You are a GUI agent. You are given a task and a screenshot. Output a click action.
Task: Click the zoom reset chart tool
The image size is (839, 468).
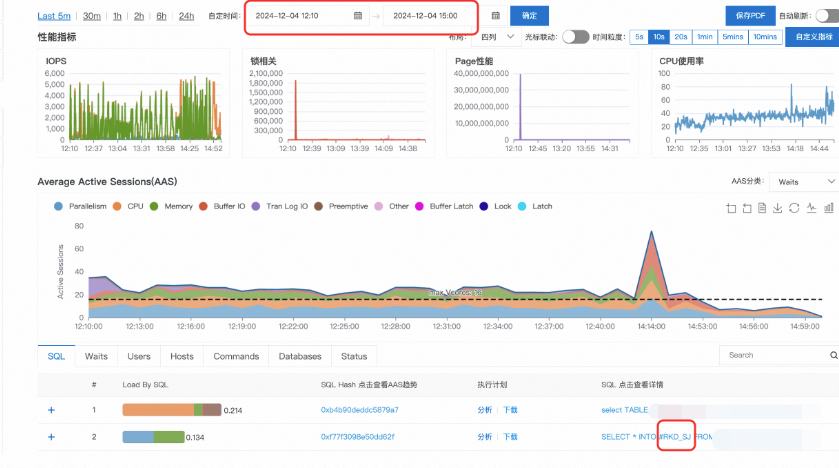click(x=747, y=208)
